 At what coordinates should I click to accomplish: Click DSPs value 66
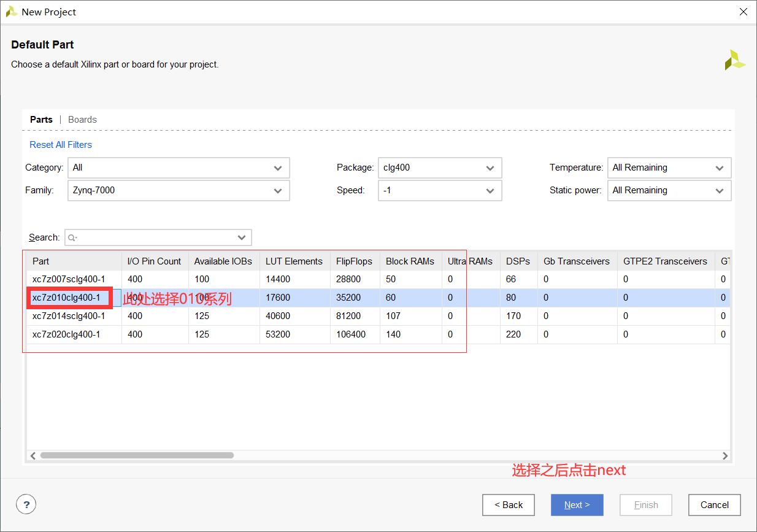point(511,279)
